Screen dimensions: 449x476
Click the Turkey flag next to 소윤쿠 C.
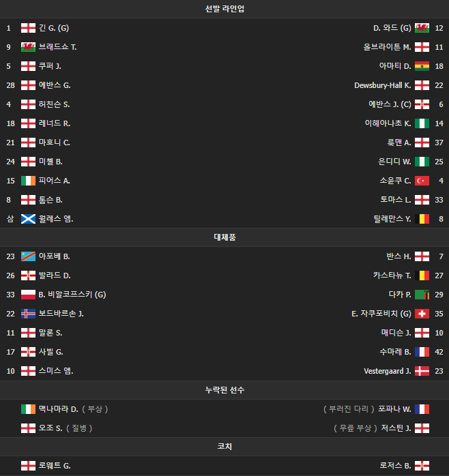(422, 181)
